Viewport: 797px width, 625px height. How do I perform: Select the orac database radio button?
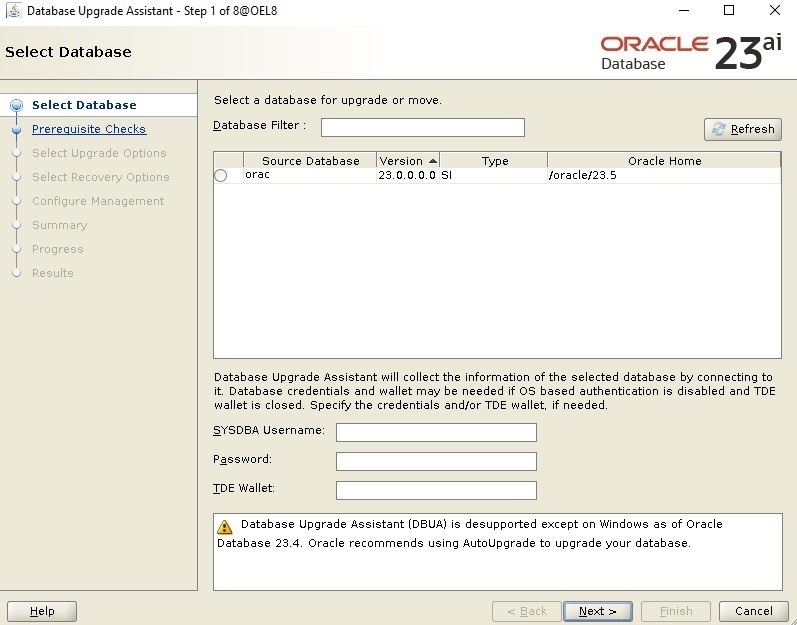click(x=221, y=175)
